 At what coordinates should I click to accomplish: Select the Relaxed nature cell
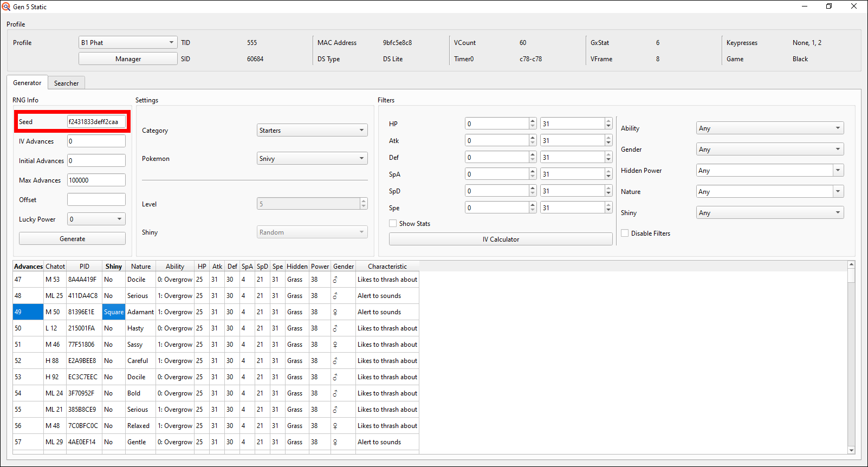click(x=141, y=426)
